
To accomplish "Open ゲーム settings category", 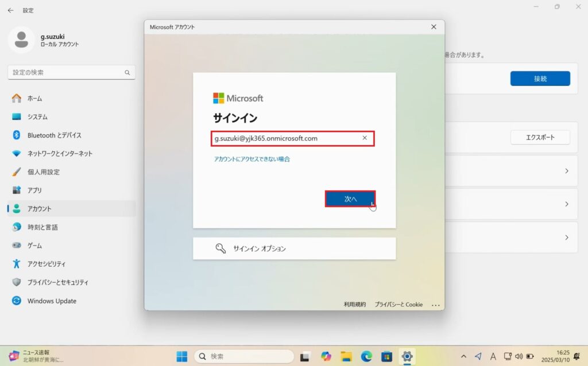I will click(71, 246).
